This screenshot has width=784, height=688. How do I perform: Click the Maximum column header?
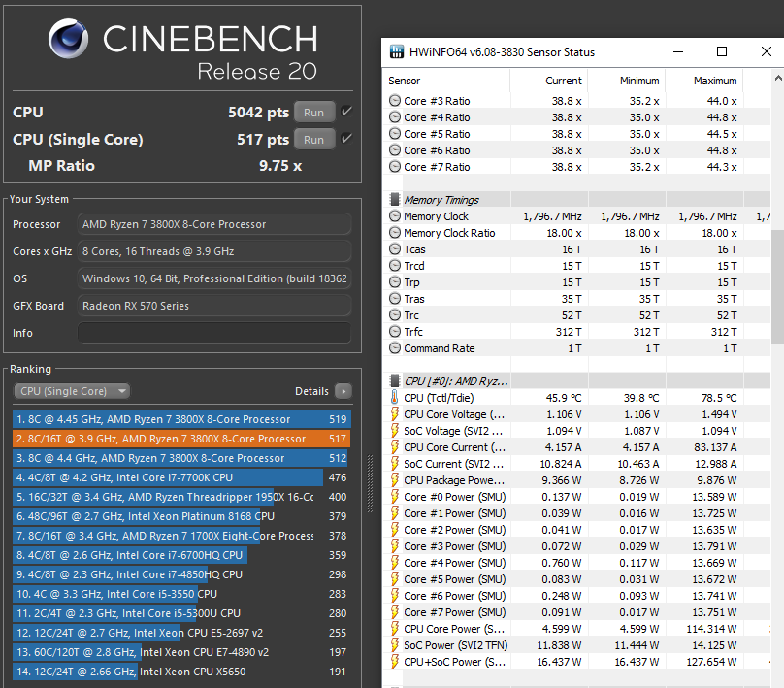pos(715,81)
